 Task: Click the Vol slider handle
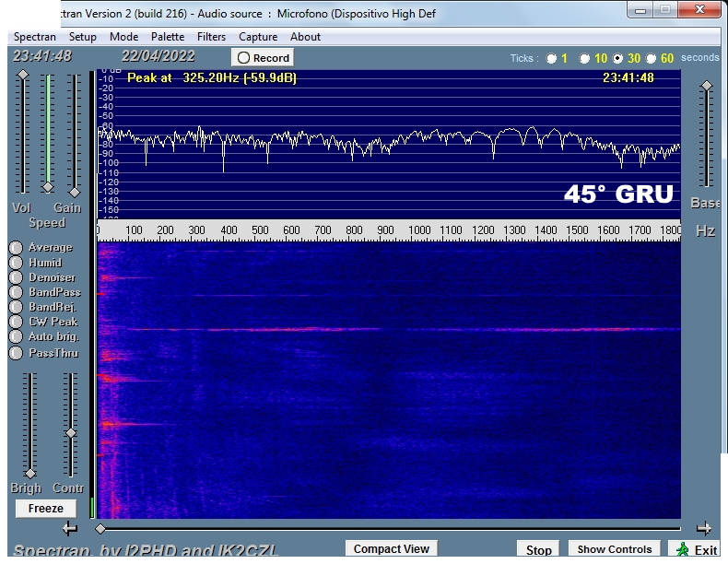(23, 75)
